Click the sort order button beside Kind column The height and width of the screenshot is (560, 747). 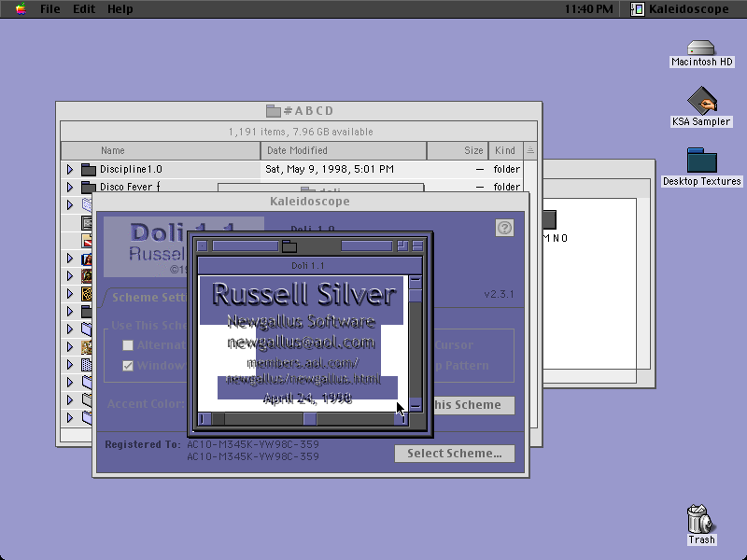529,150
